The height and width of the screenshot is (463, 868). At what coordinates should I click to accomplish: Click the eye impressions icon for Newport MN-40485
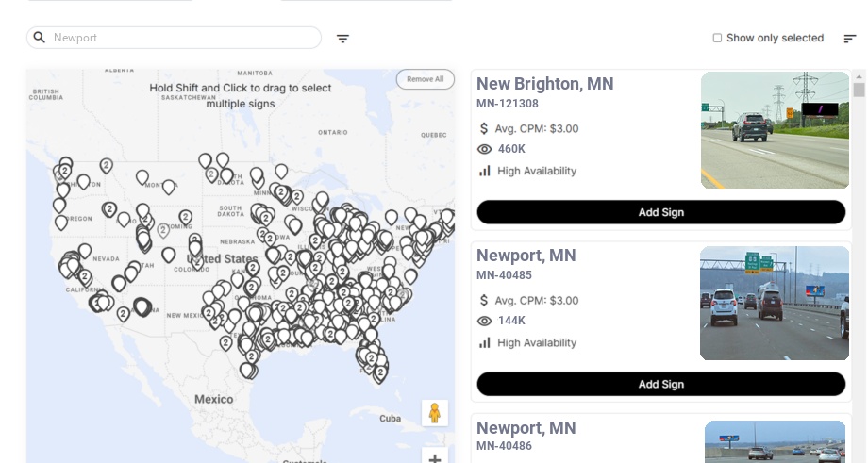pos(485,321)
